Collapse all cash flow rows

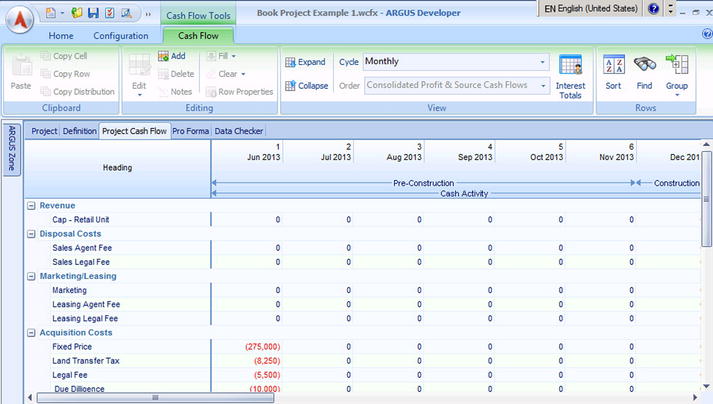(x=306, y=86)
